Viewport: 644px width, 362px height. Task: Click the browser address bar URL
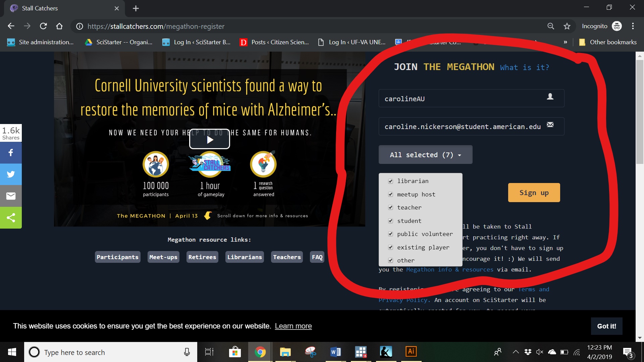156,26
